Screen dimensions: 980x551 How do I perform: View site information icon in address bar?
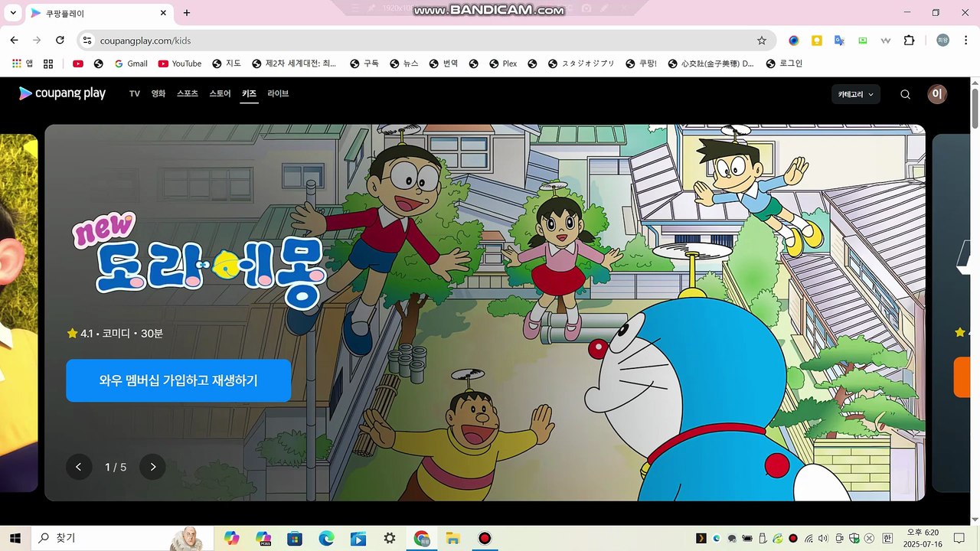pos(87,41)
